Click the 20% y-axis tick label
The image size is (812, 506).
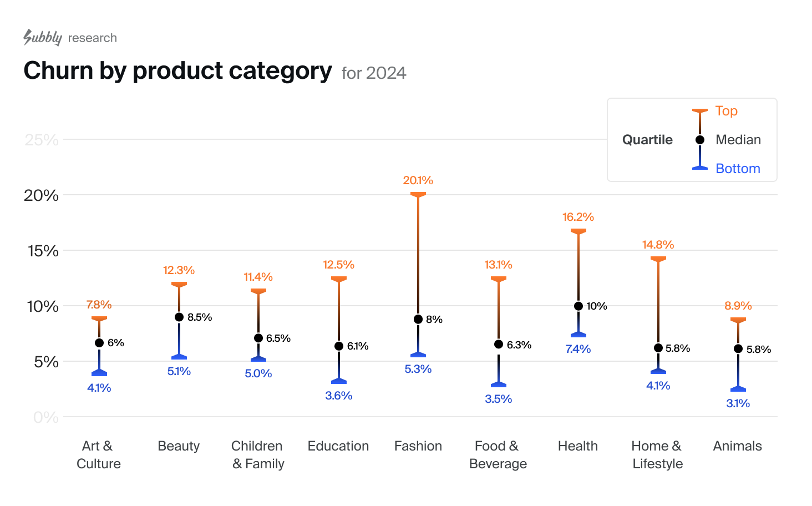(42, 195)
